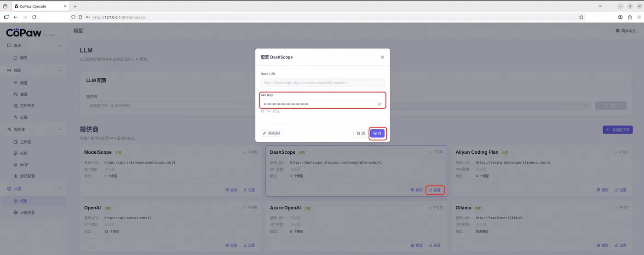Collapse the 控制 group chevron
Screen dimensions: 644x255
click(60, 70)
